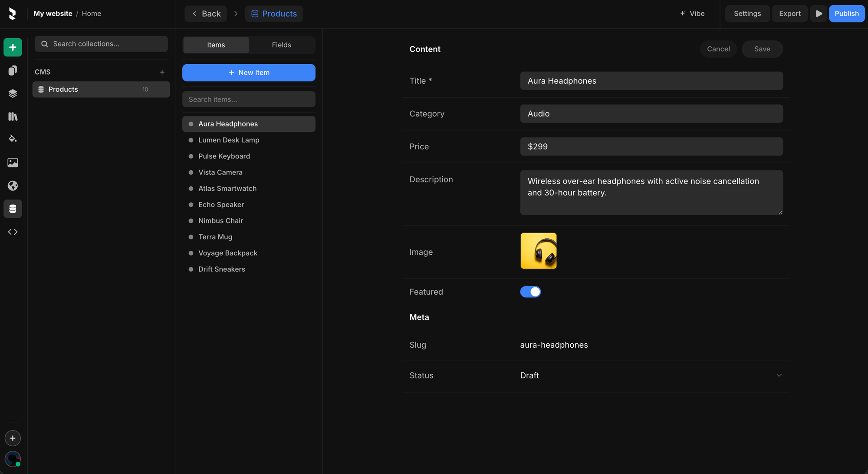Click the aura-headphones slug value
Image resolution: width=868 pixels, height=474 pixels.
[x=554, y=345]
